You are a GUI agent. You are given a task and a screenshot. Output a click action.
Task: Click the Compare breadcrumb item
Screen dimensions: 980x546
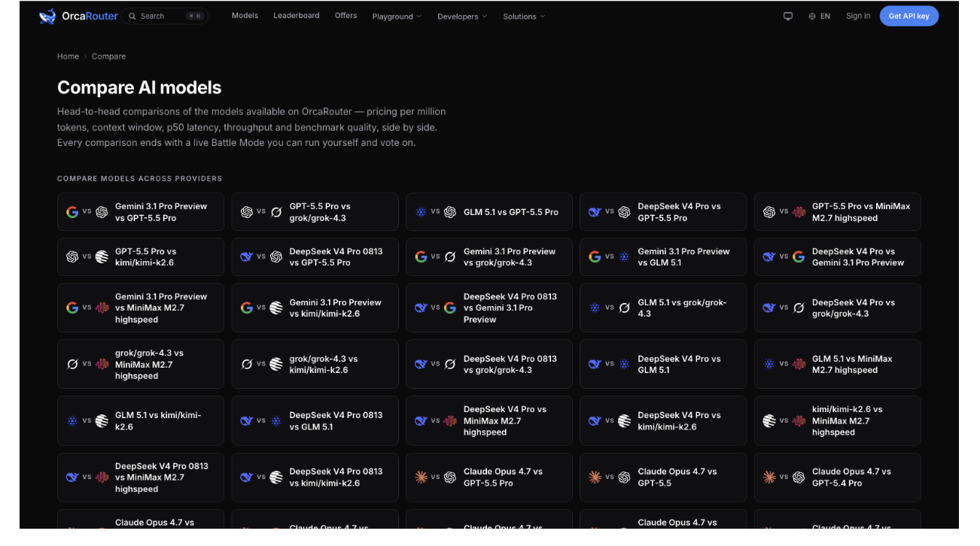[x=108, y=56]
